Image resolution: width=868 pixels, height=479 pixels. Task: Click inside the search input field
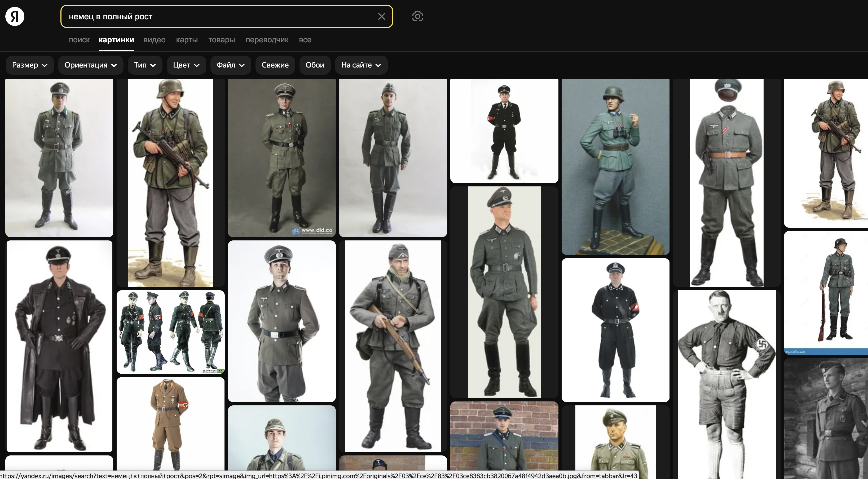(x=219, y=16)
